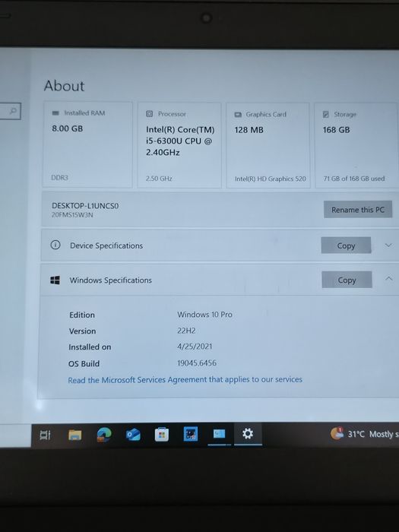Click the Installed on label

(x=90, y=347)
